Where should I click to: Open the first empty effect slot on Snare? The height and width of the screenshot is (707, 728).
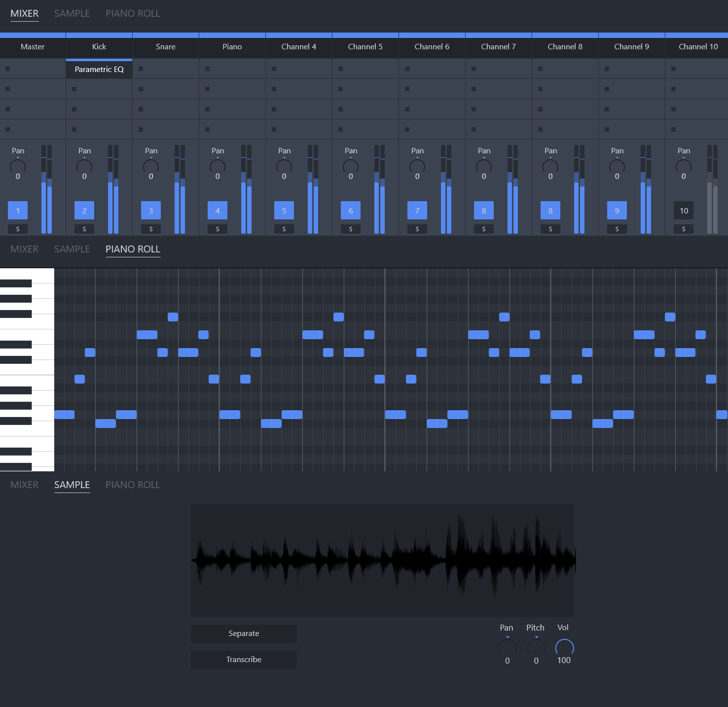coord(166,69)
